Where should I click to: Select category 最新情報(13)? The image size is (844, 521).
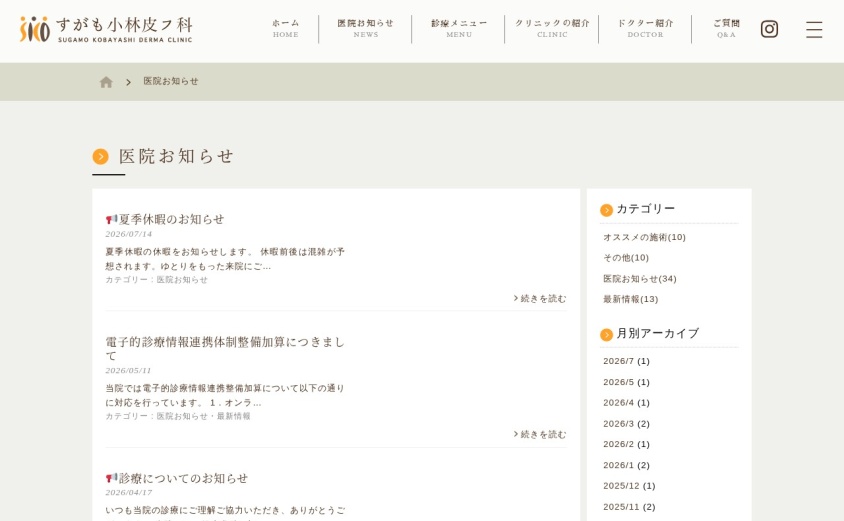point(630,299)
